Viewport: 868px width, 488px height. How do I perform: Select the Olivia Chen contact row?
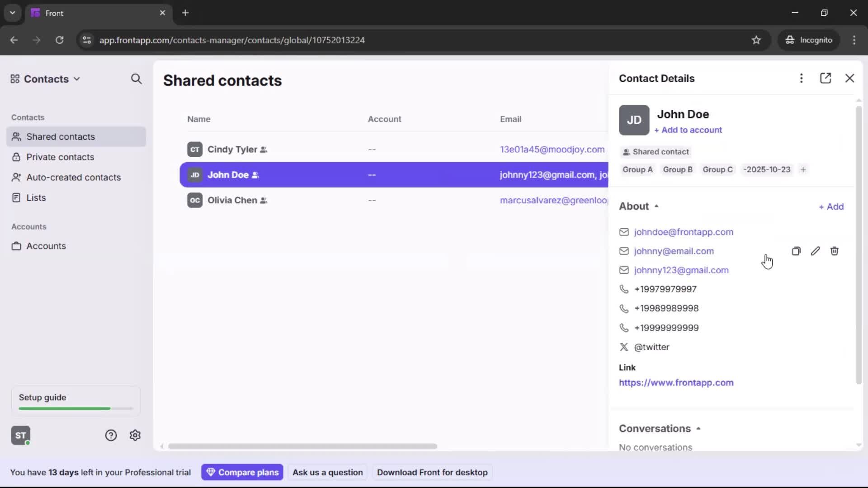point(233,200)
